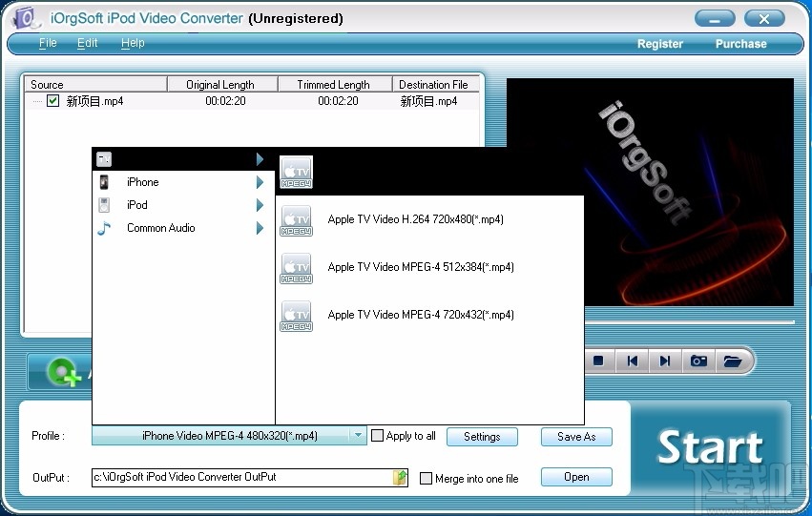Close the converter window

click(x=764, y=19)
